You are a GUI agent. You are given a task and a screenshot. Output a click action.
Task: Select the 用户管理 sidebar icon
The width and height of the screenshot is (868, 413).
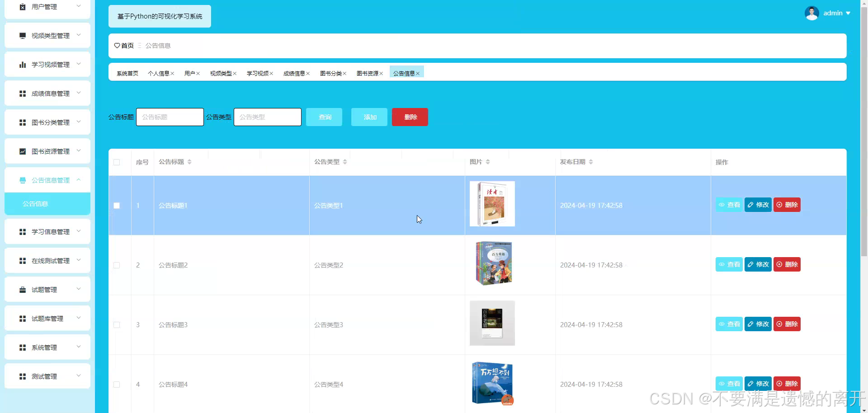[23, 6]
